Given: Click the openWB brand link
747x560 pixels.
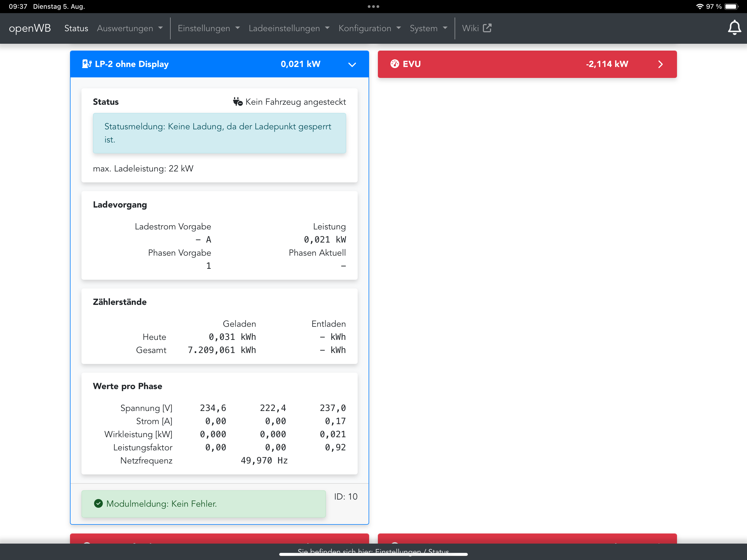Looking at the screenshot, I should [x=30, y=28].
